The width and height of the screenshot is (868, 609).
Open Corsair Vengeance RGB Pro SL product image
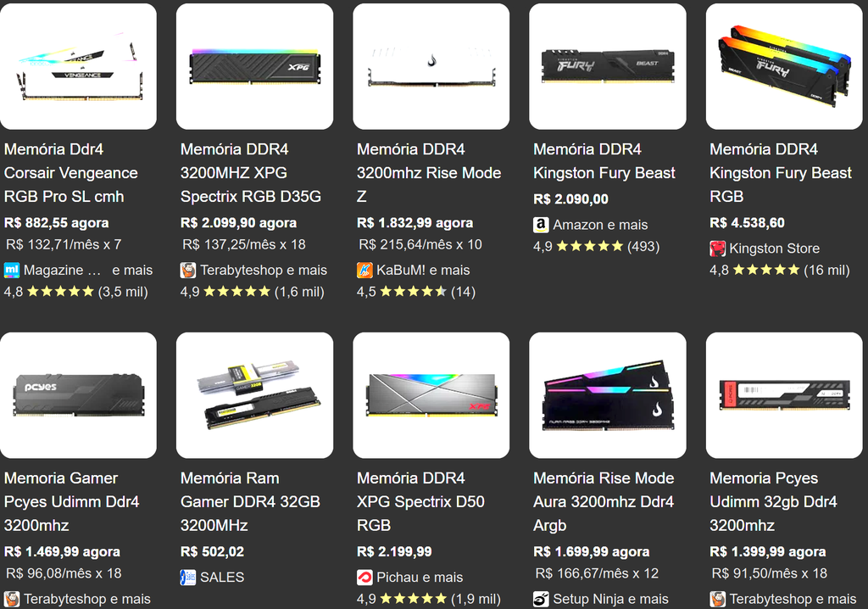(x=78, y=66)
